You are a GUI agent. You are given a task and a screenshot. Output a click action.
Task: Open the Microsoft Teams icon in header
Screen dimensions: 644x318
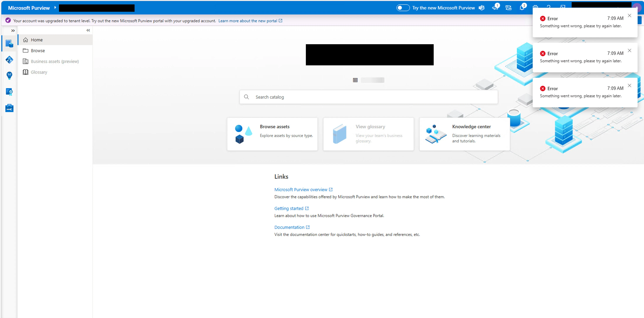point(482,8)
